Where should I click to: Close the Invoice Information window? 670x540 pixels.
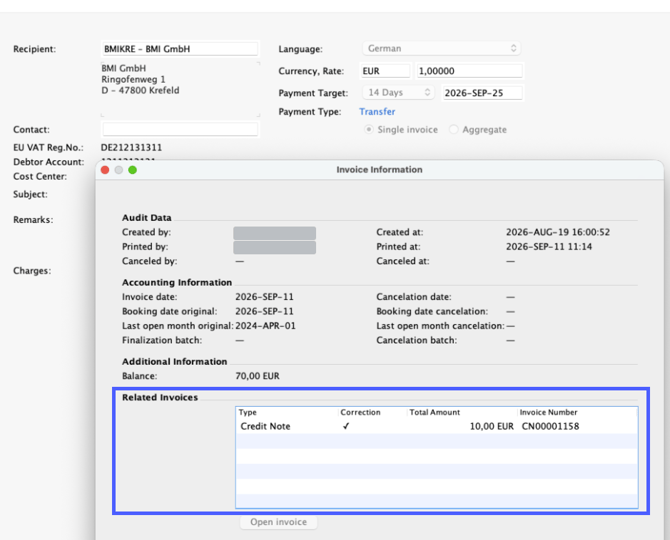(105, 170)
